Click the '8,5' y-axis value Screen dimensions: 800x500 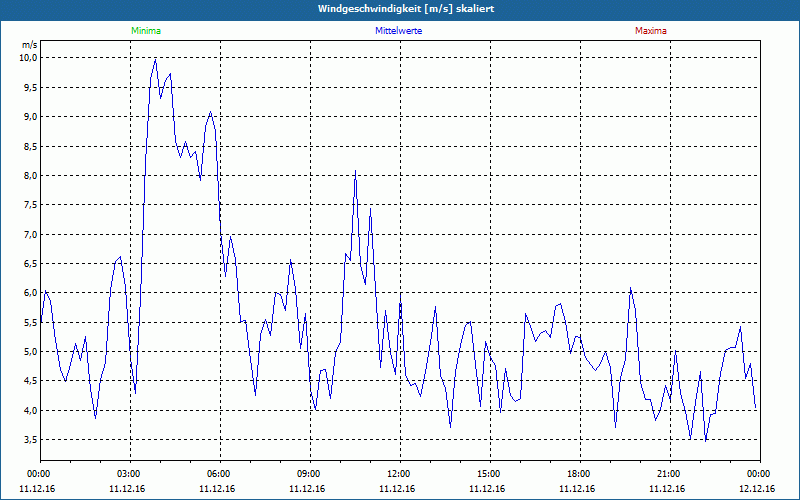(31, 146)
